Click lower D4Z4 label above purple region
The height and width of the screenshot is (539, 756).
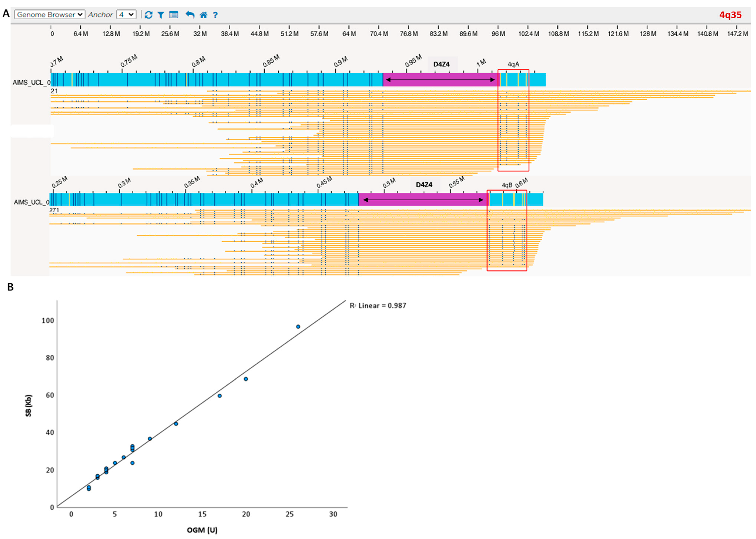click(x=424, y=185)
